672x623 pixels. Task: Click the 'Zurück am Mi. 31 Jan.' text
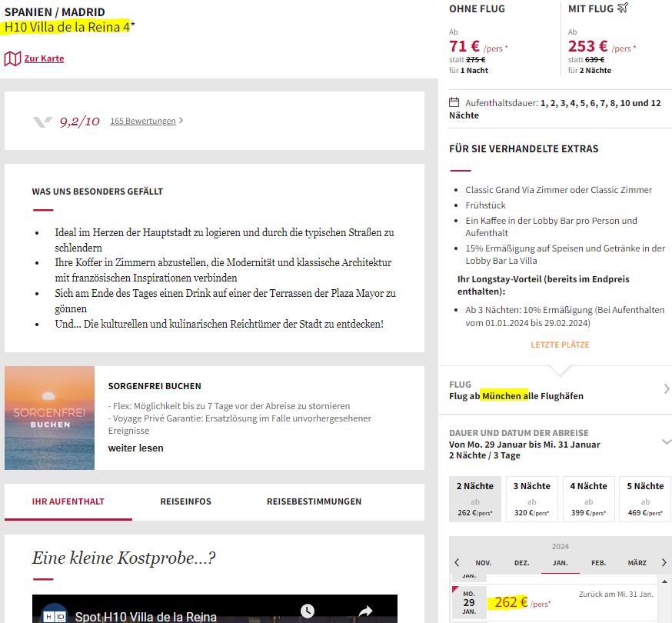coord(616,595)
